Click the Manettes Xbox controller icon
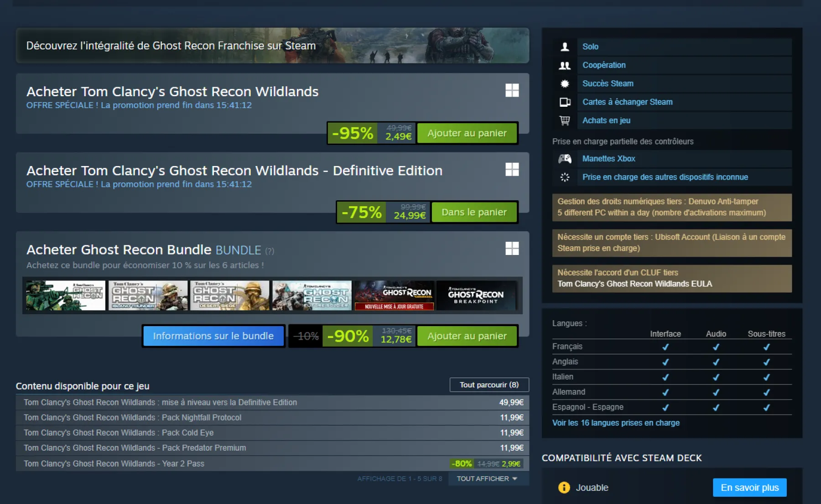This screenshot has height=504, width=821. (x=565, y=159)
